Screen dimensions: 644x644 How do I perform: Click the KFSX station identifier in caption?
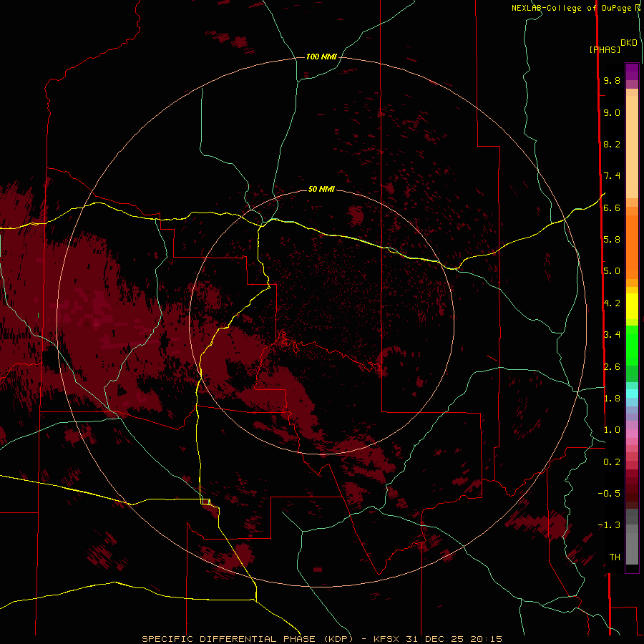tap(386, 639)
